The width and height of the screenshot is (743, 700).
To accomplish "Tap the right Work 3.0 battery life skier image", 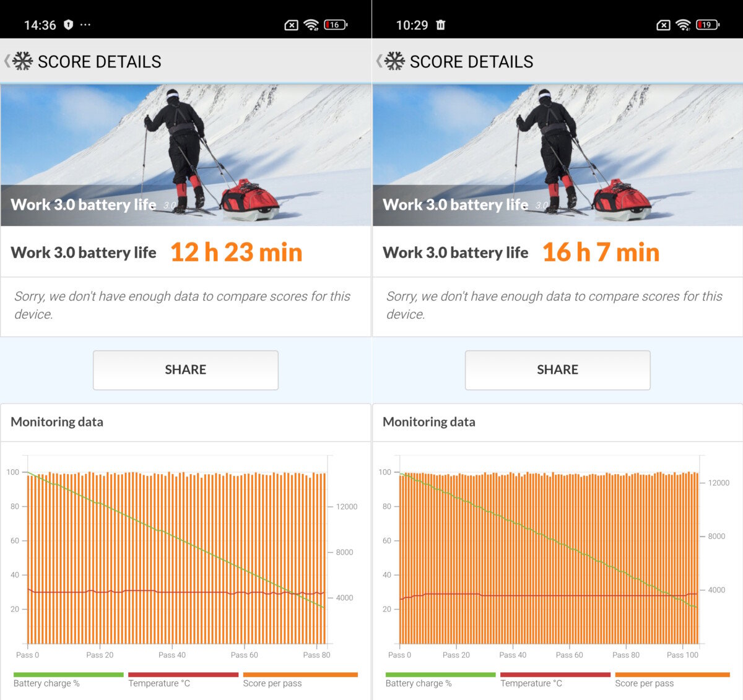I will point(557,155).
